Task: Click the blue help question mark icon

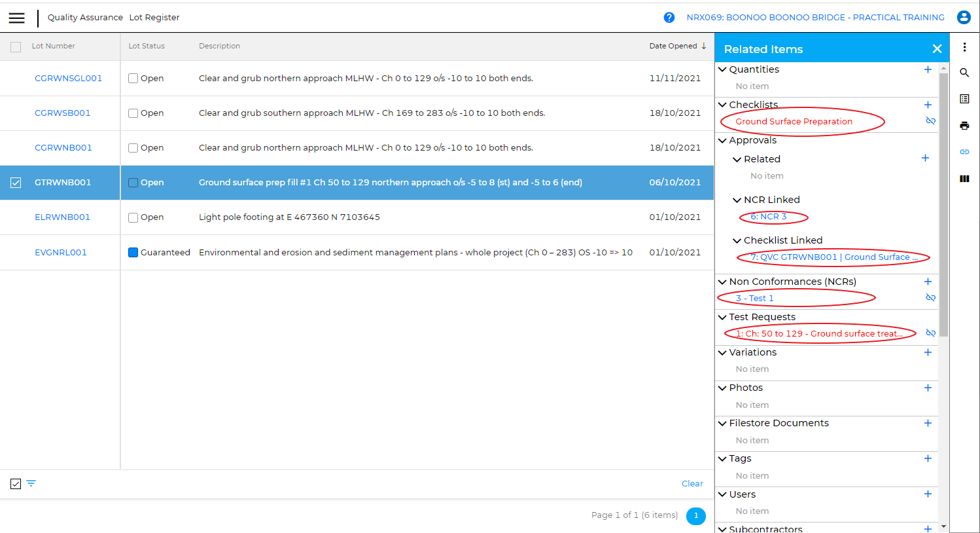Action: pyautogui.click(x=669, y=18)
